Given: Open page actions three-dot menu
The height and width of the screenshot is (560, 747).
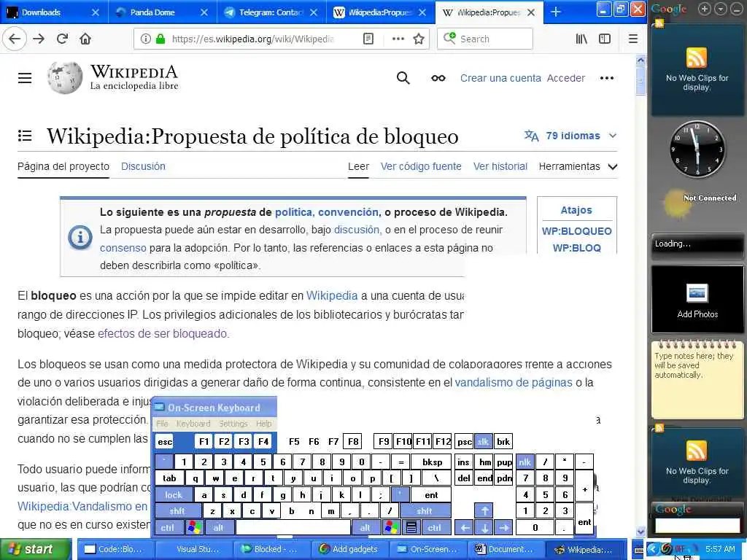Looking at the screenshot, I should [398, 39].
